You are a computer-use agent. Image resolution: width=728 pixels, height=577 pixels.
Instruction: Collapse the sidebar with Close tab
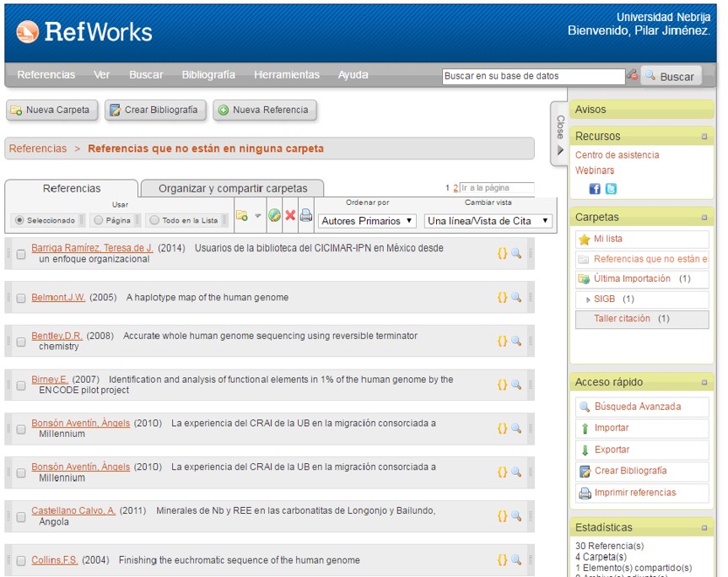tap(559, 133)
